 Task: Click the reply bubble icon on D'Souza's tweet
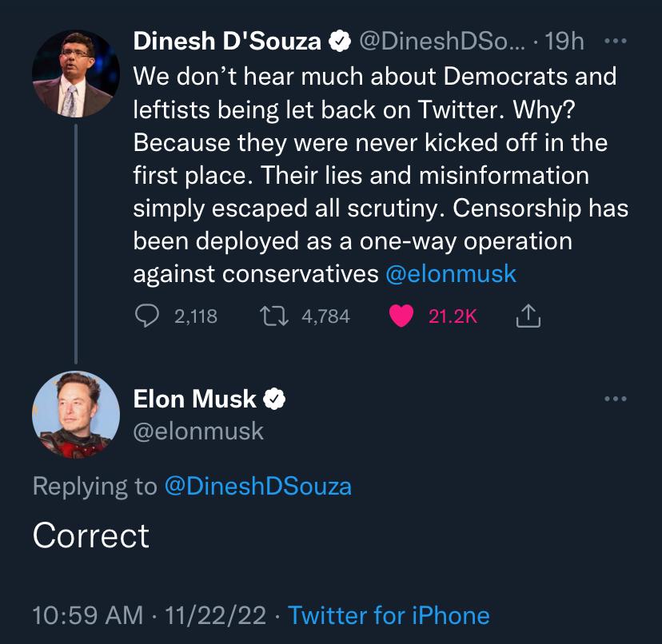coord(147,316)
